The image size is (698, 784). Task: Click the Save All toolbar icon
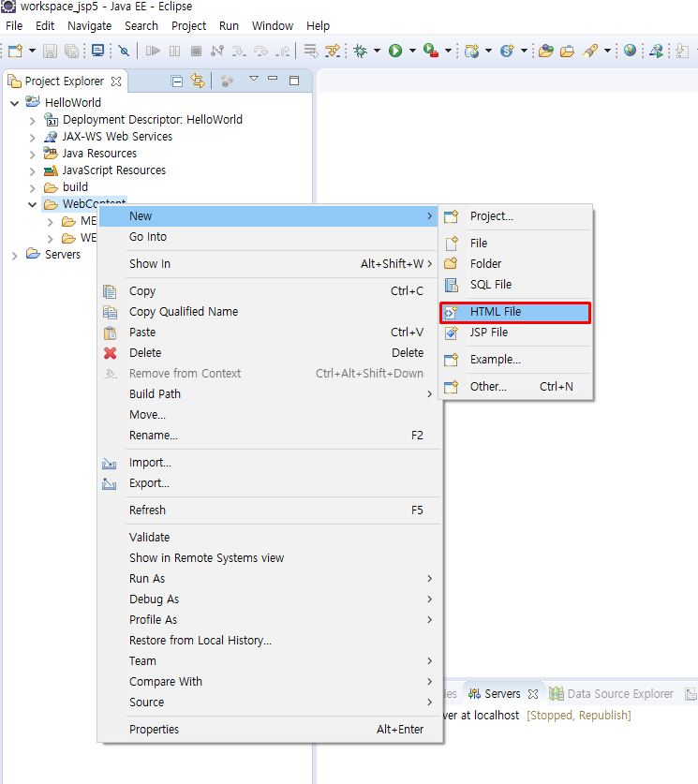[x=72, y=51]
